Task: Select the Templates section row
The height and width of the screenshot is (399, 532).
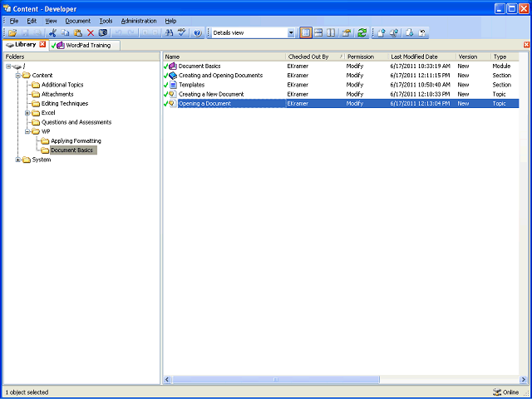Action: tap(341, 85)
